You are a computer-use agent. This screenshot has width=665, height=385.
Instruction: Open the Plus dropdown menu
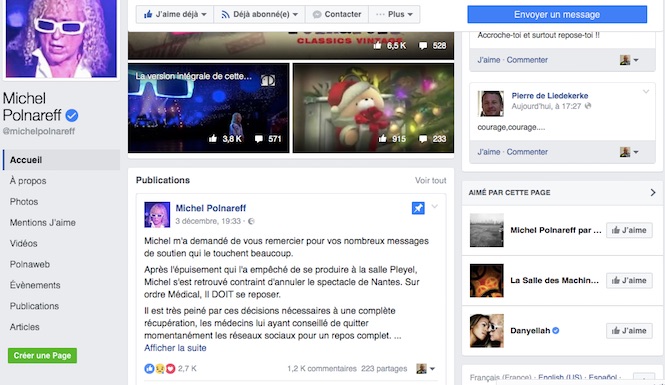(x=394, y=14)
